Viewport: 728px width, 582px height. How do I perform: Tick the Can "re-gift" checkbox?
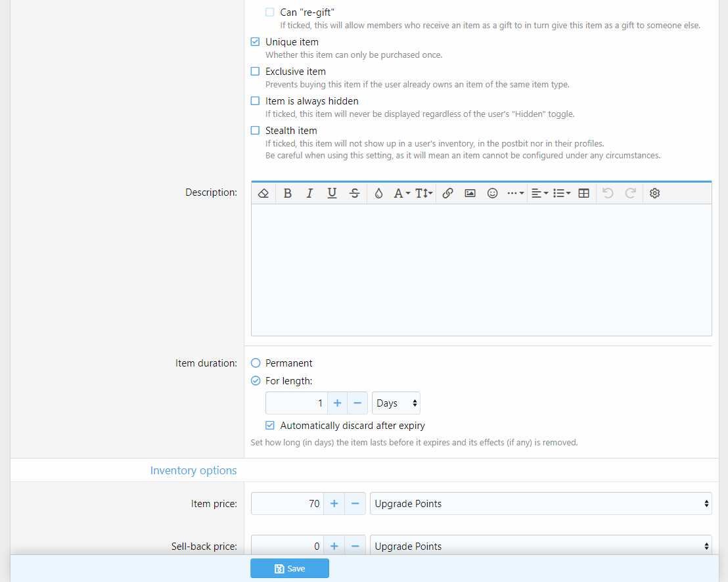click(270, 12)
